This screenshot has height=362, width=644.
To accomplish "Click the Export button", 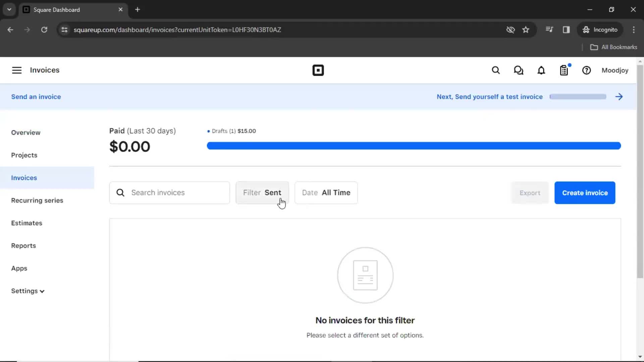I will click(x=529, y=193).
